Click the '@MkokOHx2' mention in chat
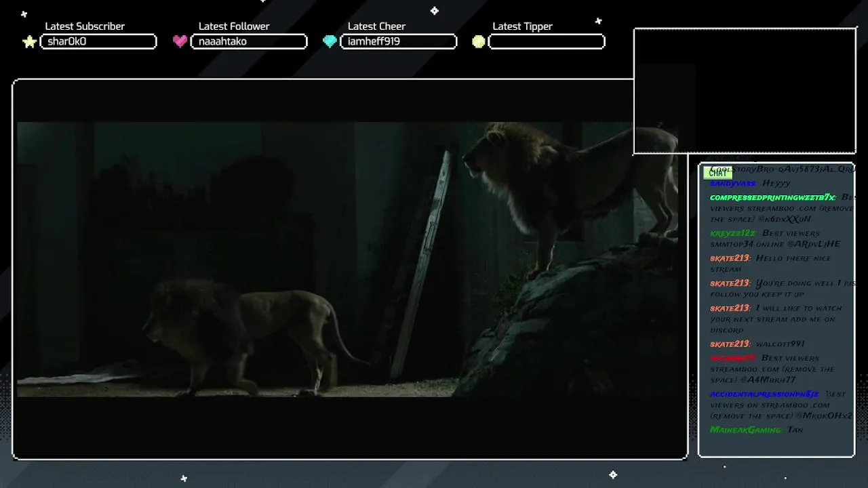Screen dimensions: 868x488 824,415
